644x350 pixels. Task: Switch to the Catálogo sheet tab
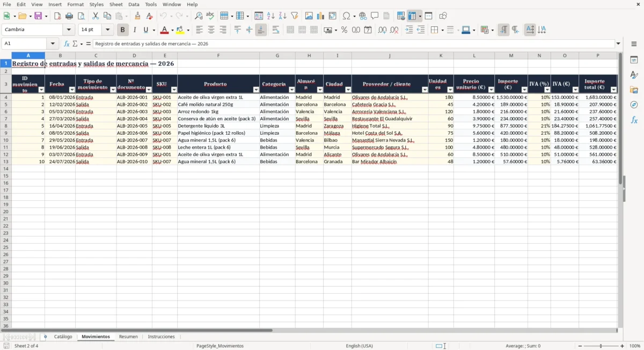click(x=63, y=337)
